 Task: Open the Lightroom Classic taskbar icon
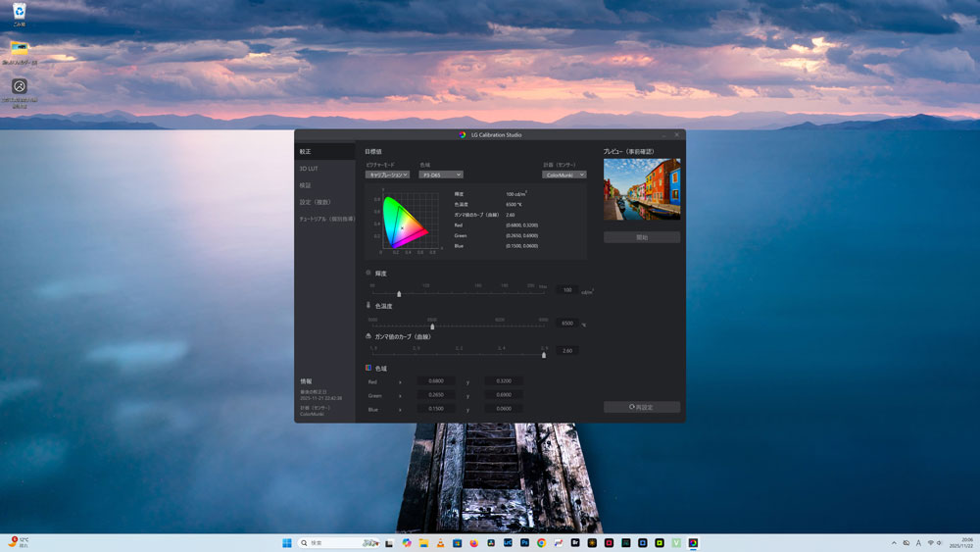point(508,542)
